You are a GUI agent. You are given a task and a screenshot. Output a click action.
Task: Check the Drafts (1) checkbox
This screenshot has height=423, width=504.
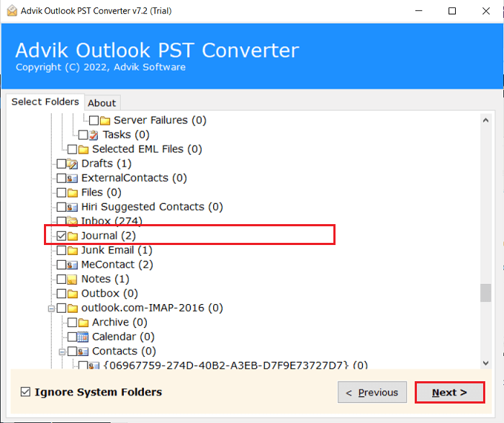point(61,164)
